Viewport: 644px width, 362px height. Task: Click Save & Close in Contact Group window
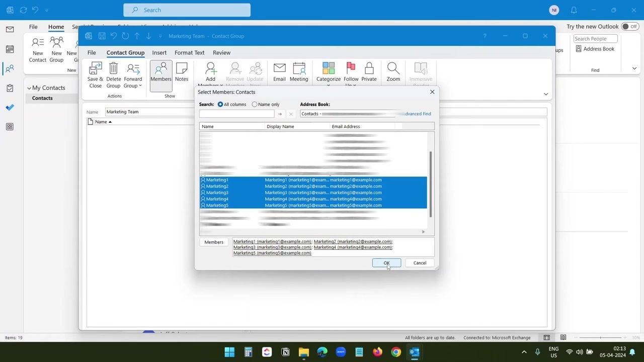(x=95, y=75)
